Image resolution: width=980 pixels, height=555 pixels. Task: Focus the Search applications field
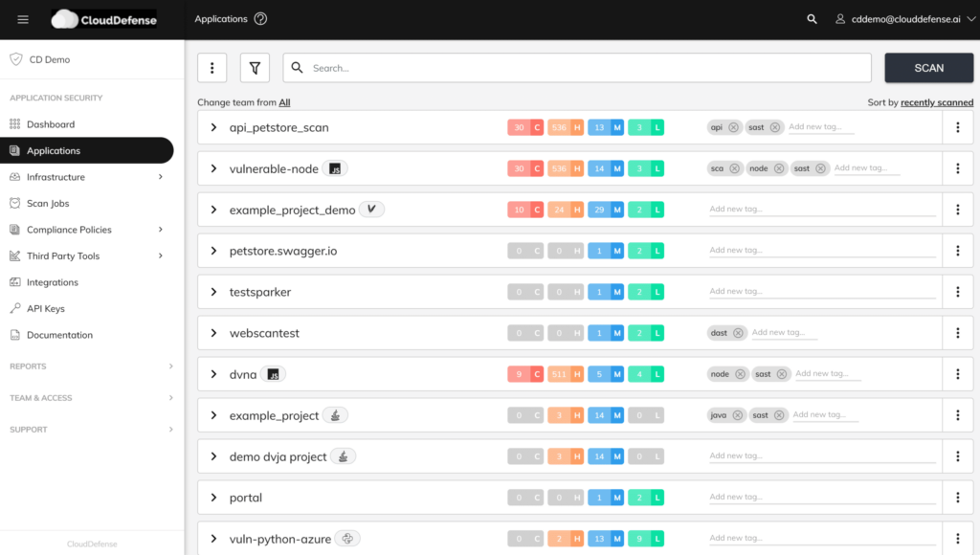577,68
